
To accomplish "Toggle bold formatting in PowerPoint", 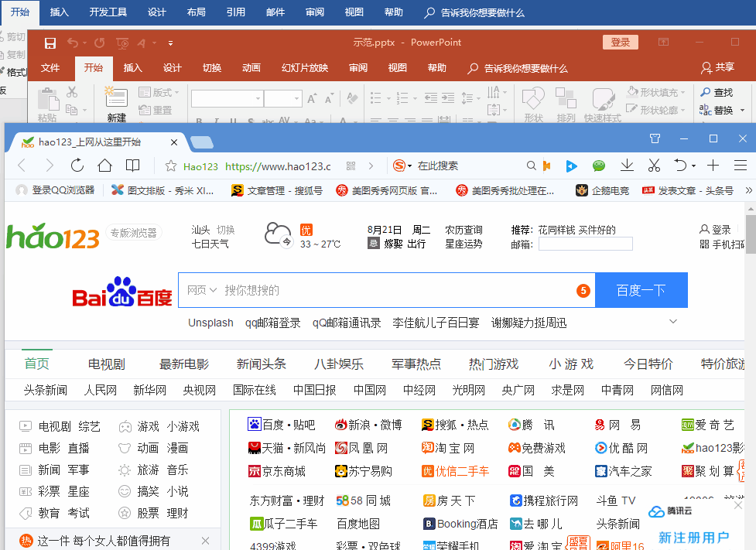I will click(x=200, y=121).
